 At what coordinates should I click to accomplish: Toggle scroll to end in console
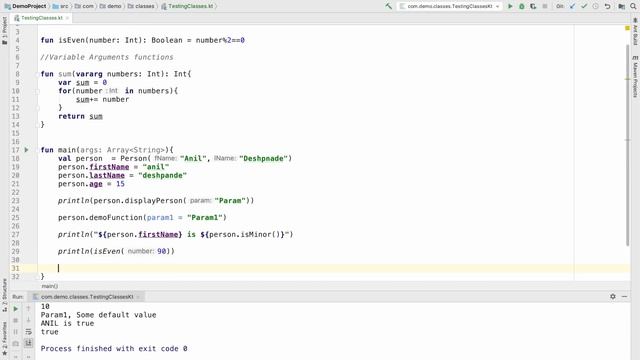coord(29,343)
